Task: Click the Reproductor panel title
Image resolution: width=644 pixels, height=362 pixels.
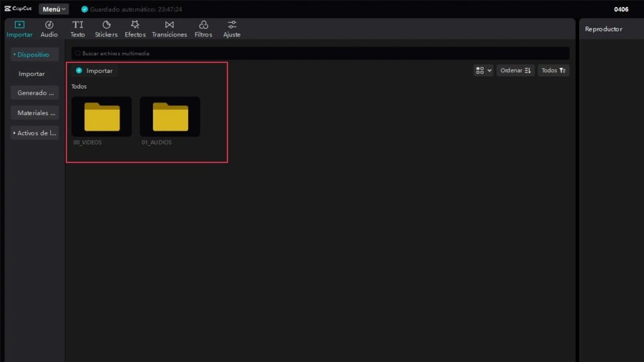Action: (603, 29)
